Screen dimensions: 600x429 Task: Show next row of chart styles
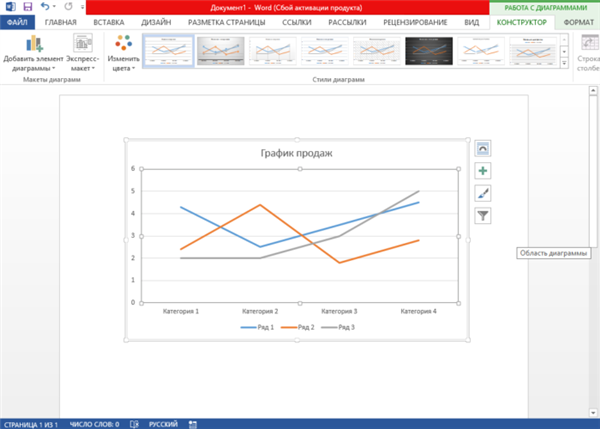pyautogui.click(x=564, y=51)
